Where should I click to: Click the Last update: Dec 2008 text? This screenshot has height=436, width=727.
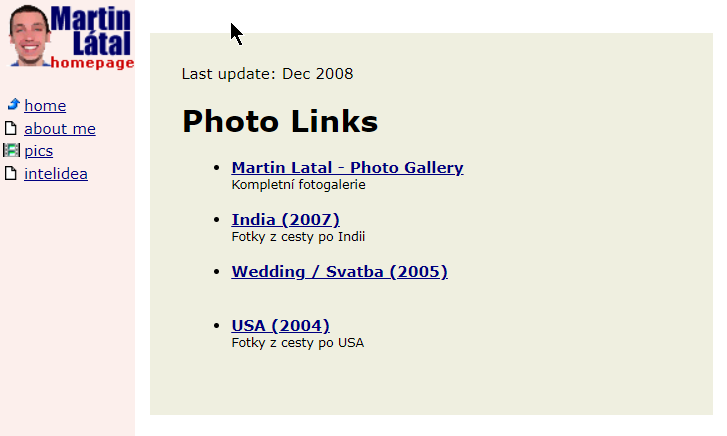pyautogui.click(x=267, y=74)
